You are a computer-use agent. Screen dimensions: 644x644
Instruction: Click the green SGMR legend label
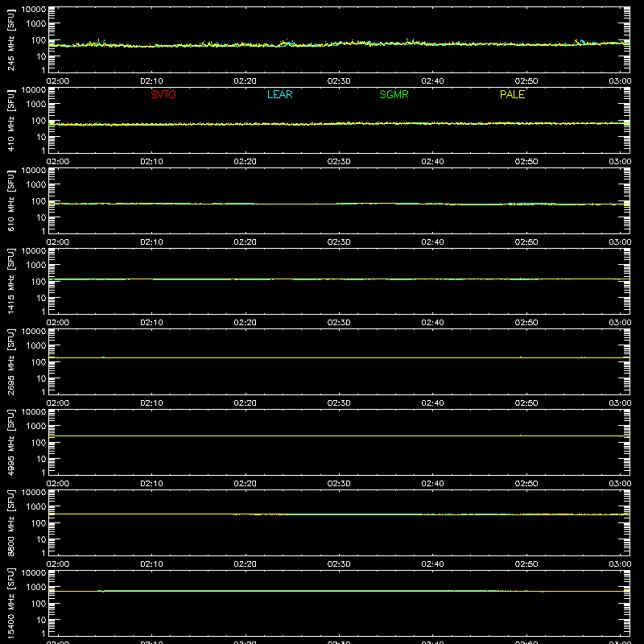tap(394, 94)
